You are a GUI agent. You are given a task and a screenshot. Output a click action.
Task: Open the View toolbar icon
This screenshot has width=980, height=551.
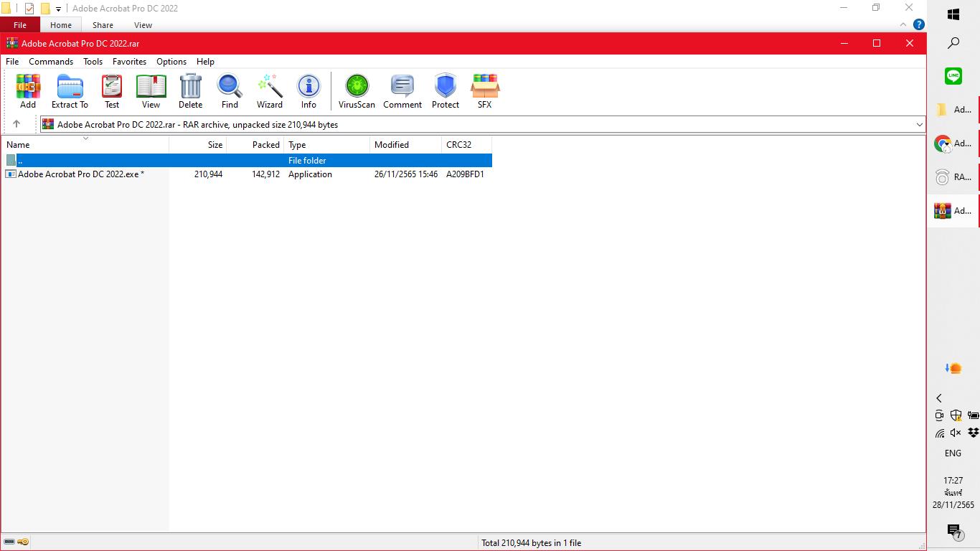[x=151, y=90]
